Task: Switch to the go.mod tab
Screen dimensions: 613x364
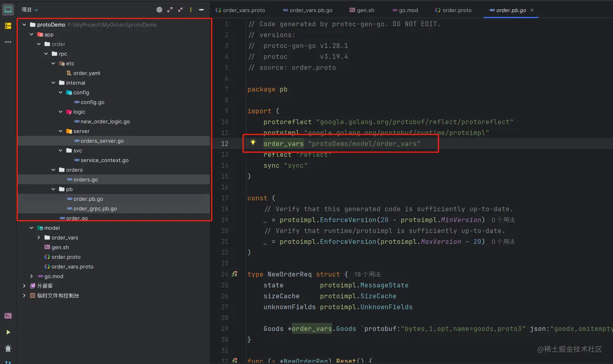Action: [405, 10]
